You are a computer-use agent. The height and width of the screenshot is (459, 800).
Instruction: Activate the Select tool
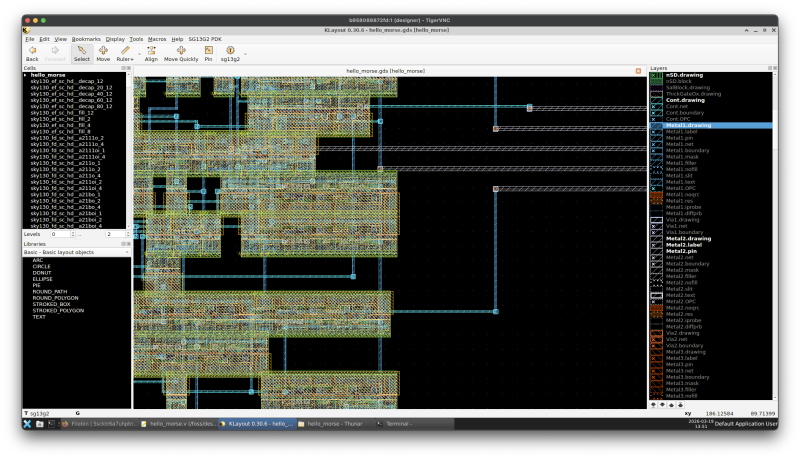[x=81, y=53]
